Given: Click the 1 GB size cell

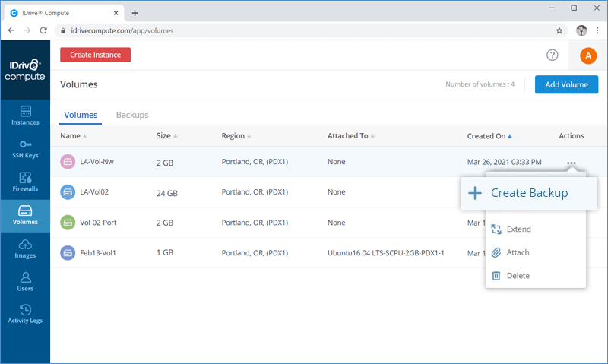Looking at the screenshot, I should point(165,252).
